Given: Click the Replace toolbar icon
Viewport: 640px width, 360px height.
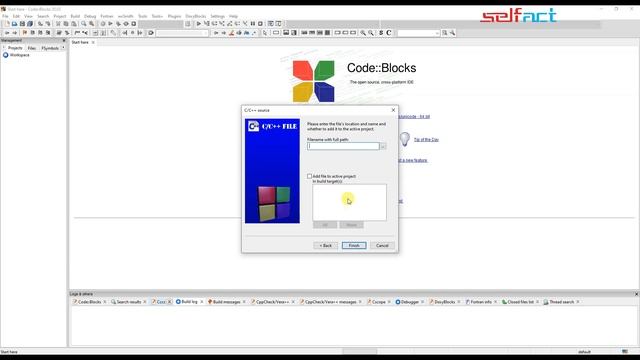Looking at the screenshot, I should click(x=91, y=24).
